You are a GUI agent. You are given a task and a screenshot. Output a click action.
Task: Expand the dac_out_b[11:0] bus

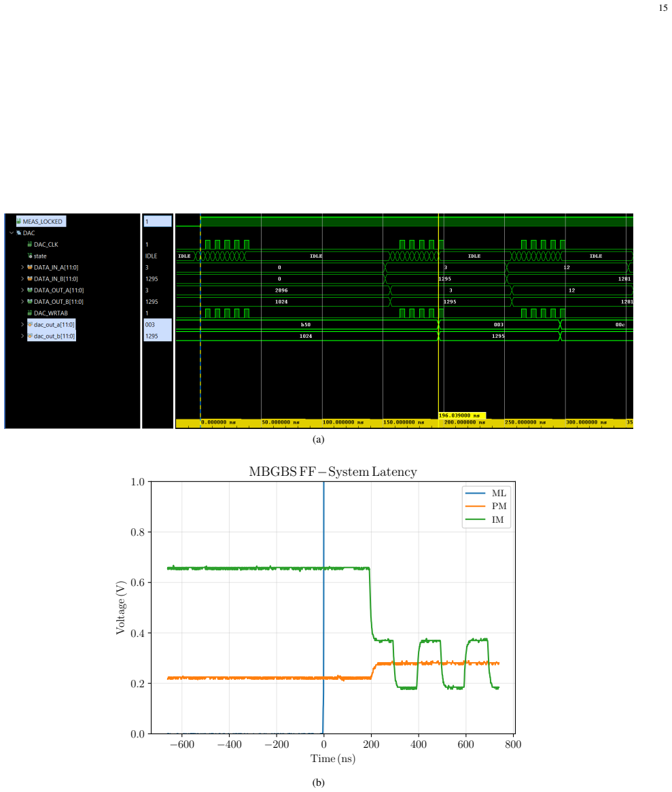(22, 336)
